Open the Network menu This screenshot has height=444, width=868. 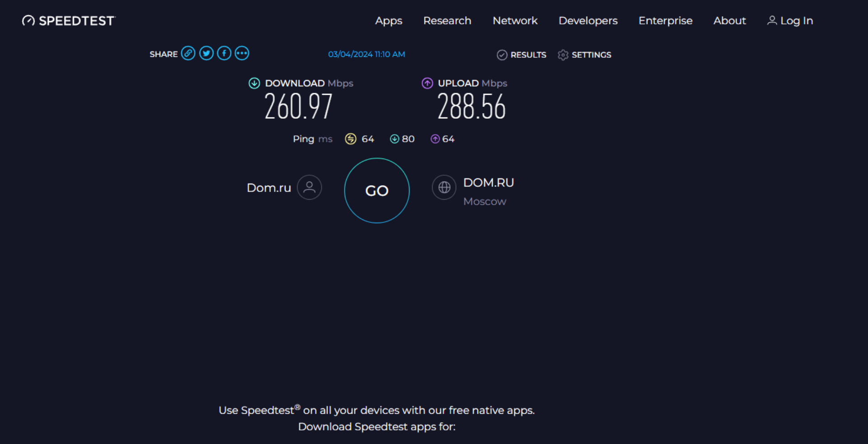515,21
